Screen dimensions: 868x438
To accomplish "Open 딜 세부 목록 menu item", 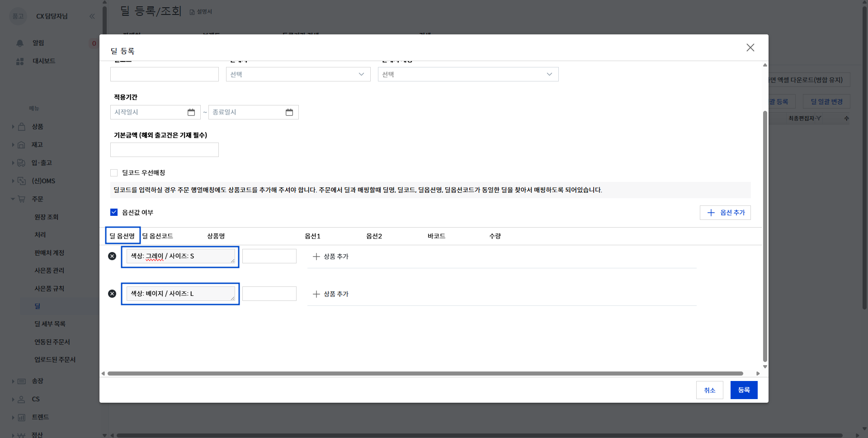I will pyautogui.click(x=50, y=324).
